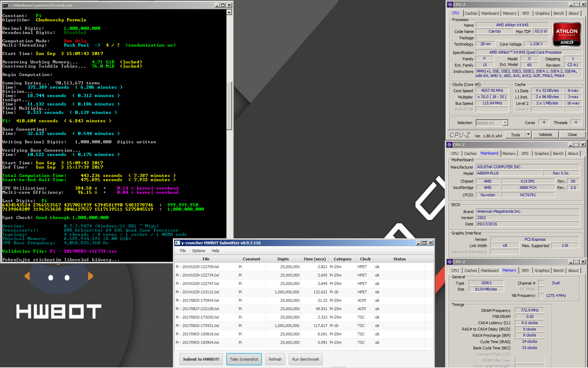Click the BIOS Date 09/17/2015 field
588x368 pixels.
pyautogui.click(x=527, y=224)
